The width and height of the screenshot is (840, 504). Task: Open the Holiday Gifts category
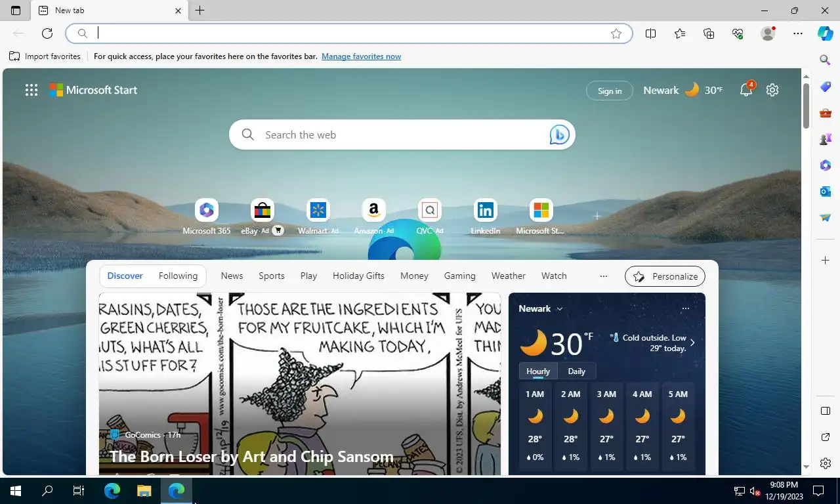click(x=358, y=276)
